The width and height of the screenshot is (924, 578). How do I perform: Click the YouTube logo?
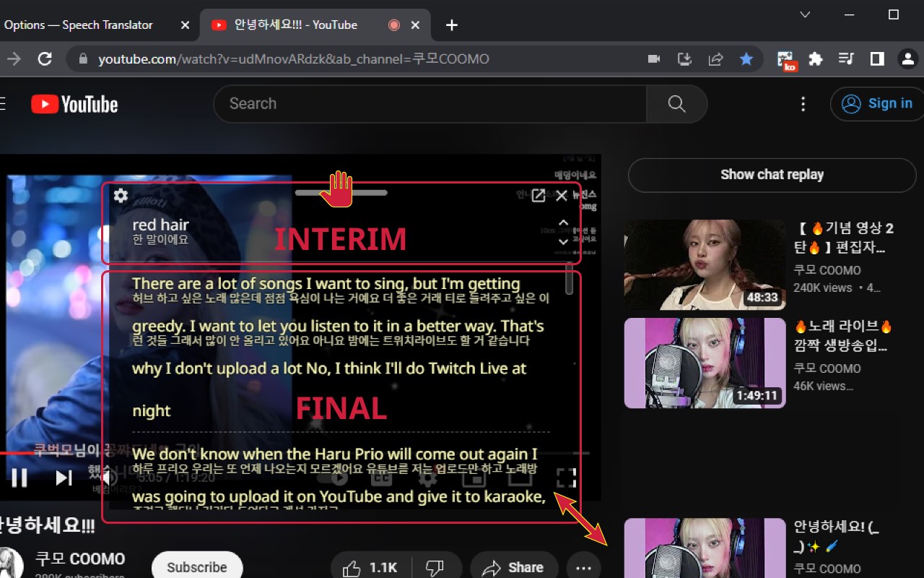[74, 104]
